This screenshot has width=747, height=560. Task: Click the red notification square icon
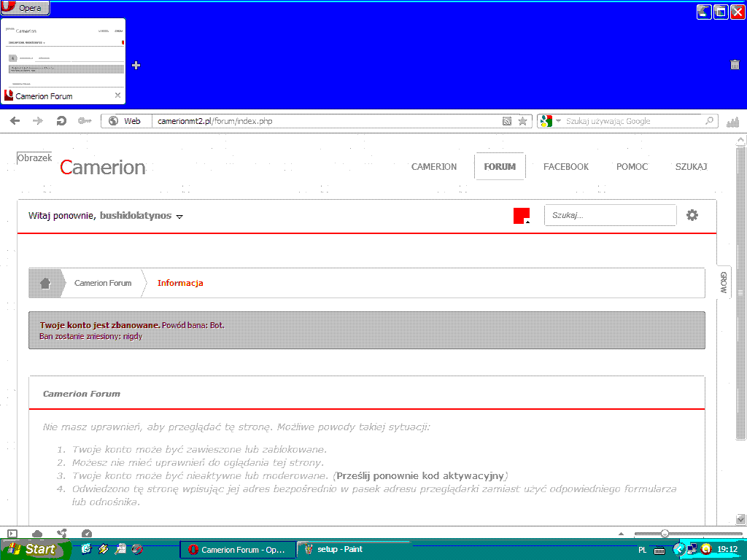(521, 216)
